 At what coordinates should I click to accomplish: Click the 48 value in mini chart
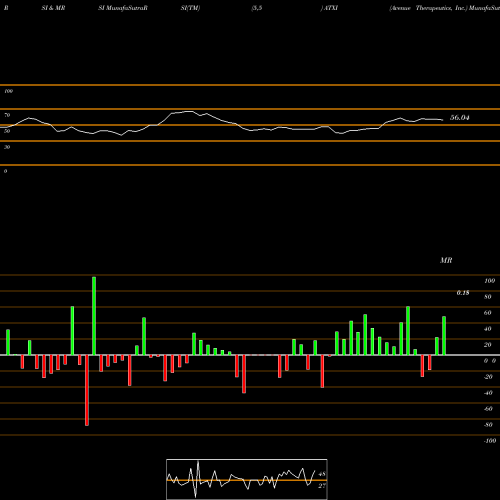coord(322,474)
